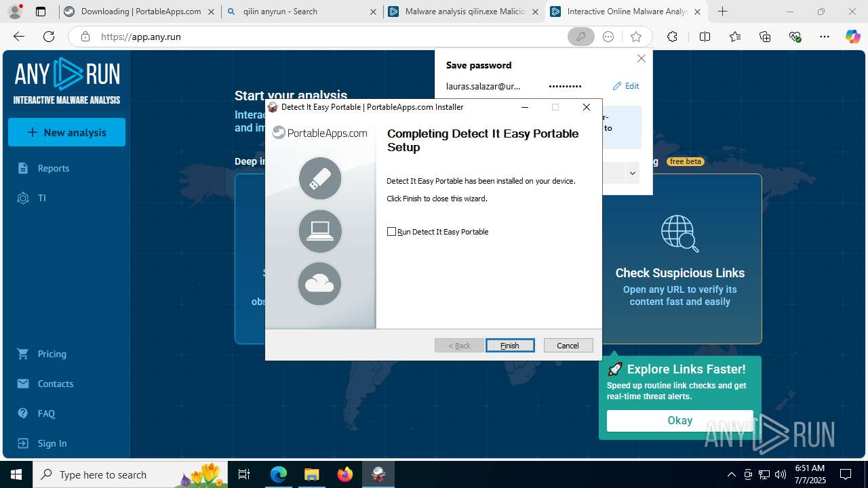Viewport: 868px width, 488px height.
Task: Open New analysis in ANY.RUN
Action: 66,132
